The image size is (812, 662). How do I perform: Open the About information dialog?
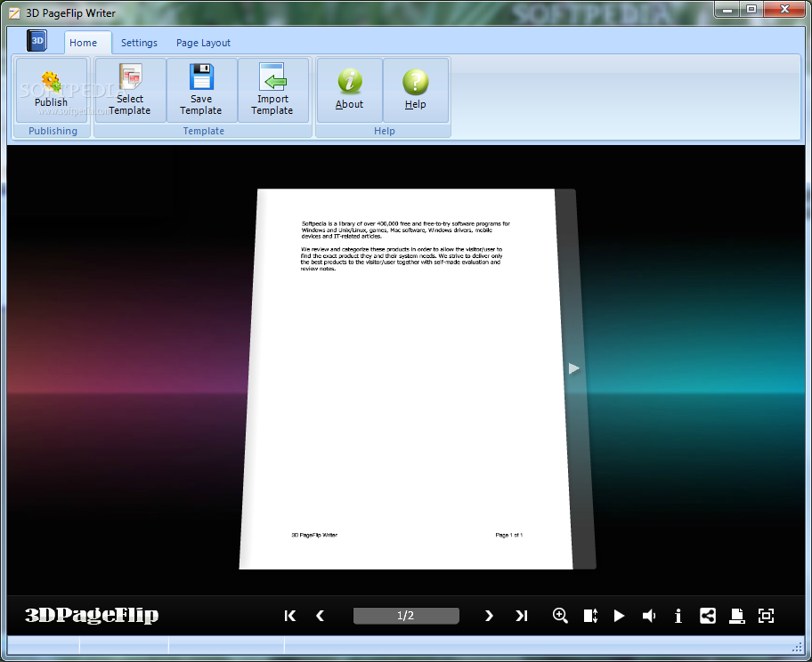(x=350, y=90)
